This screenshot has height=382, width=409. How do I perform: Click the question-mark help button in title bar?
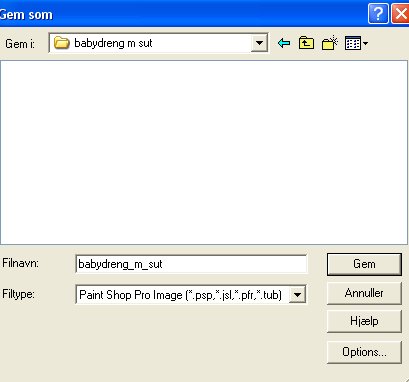[378, 14]
